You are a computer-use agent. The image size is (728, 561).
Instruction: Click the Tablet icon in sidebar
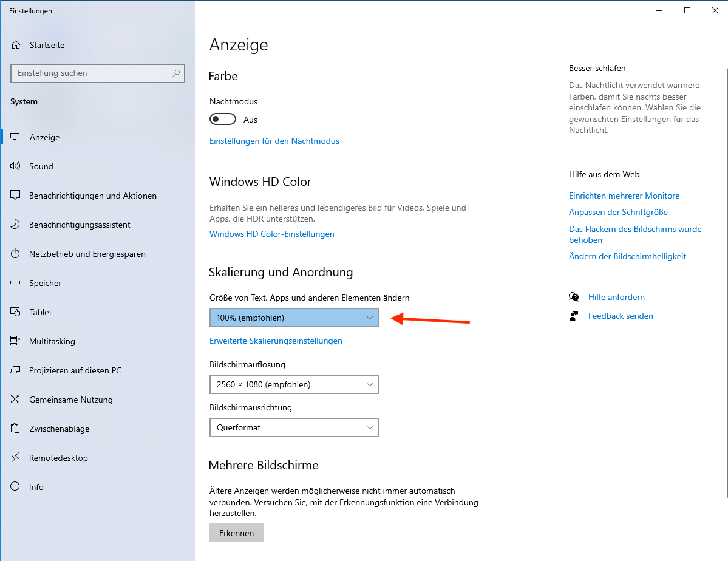pyautogui.click(x=16, y=312)
